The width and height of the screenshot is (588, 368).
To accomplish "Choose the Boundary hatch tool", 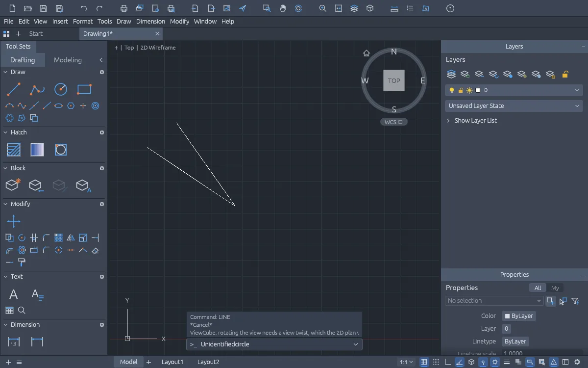I will pyautogui.click(x=61, y=150).
